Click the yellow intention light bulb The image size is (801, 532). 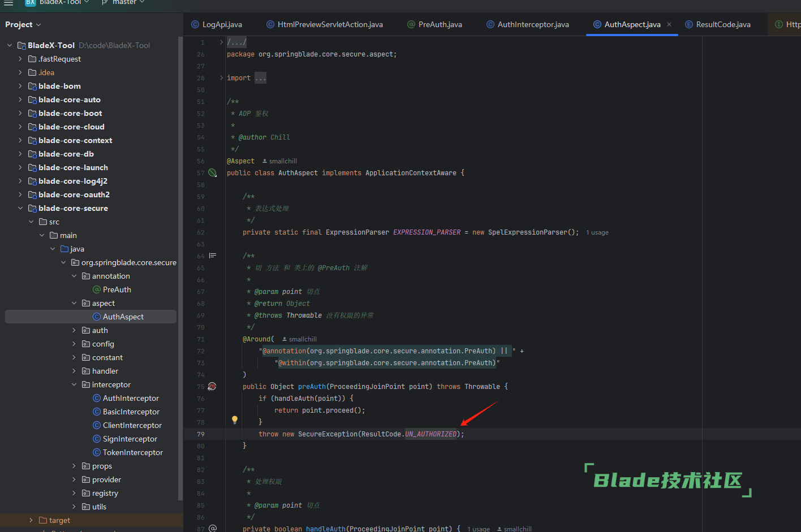click(235, 420)
